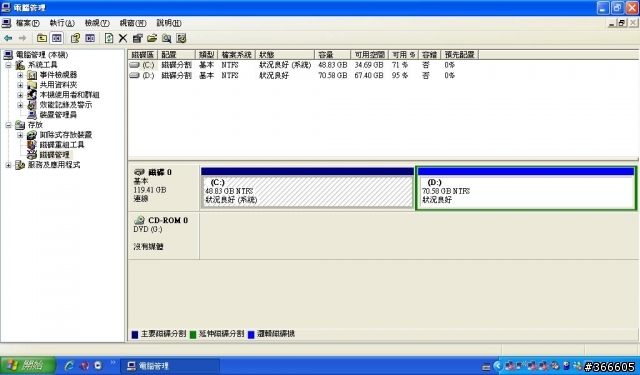640x375 pixels.
Task: Expand the 共用資料夾 node
Action: coord(20,85)
